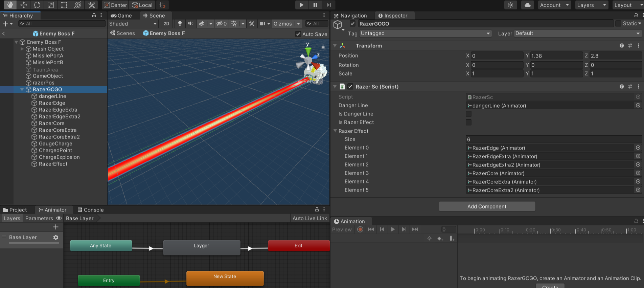Toggle scene audio speaker icon

191,23
